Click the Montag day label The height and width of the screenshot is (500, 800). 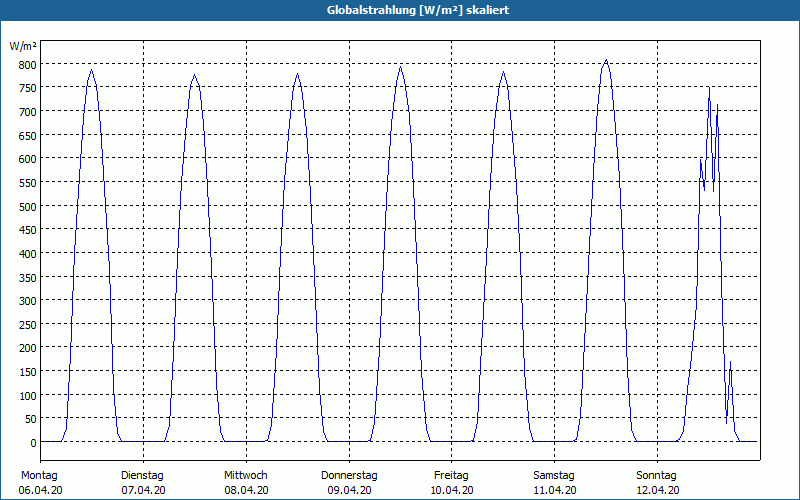(39, 476)
